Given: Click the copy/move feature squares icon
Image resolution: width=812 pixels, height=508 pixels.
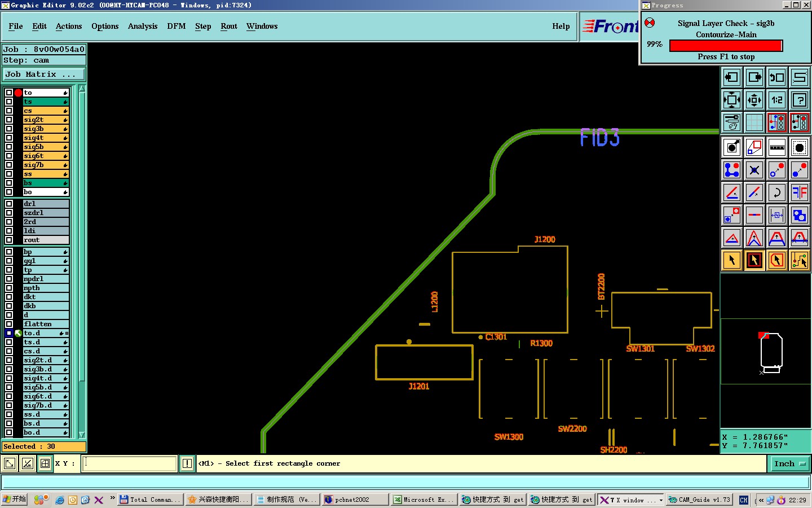Looking at the screenshot, I should pyautogui.click(x=754, y=147).
